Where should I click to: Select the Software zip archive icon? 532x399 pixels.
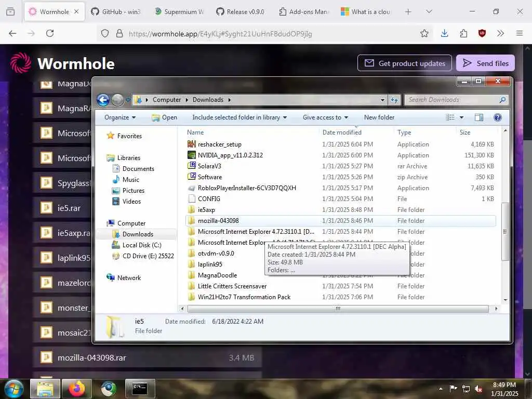point(191,177)
